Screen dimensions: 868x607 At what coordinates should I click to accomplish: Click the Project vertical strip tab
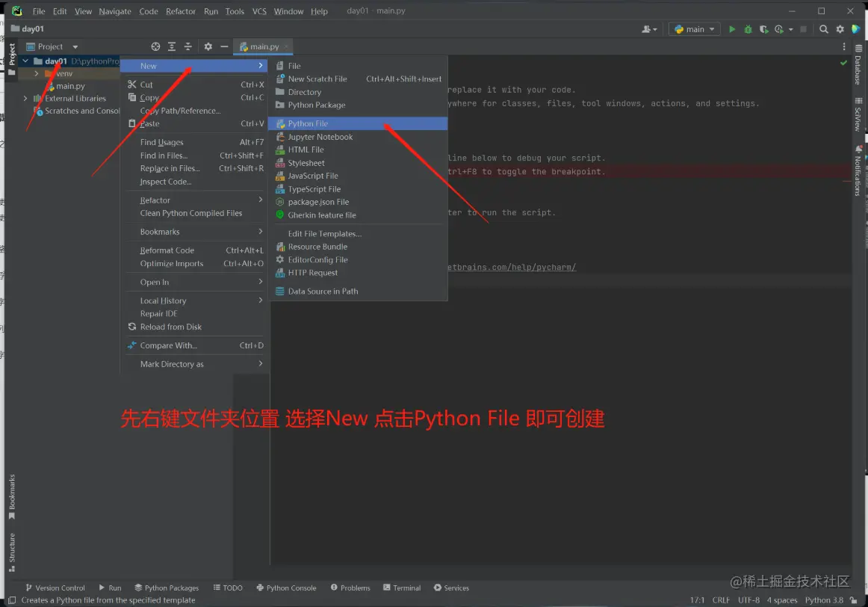[12, 59]
